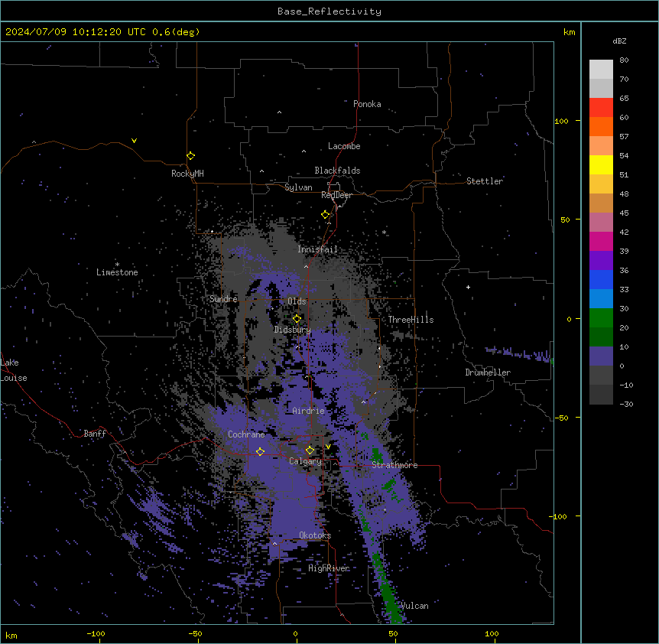Click the Didsbury city label
This screenshot has width=659, height=644.
(293, 330)
